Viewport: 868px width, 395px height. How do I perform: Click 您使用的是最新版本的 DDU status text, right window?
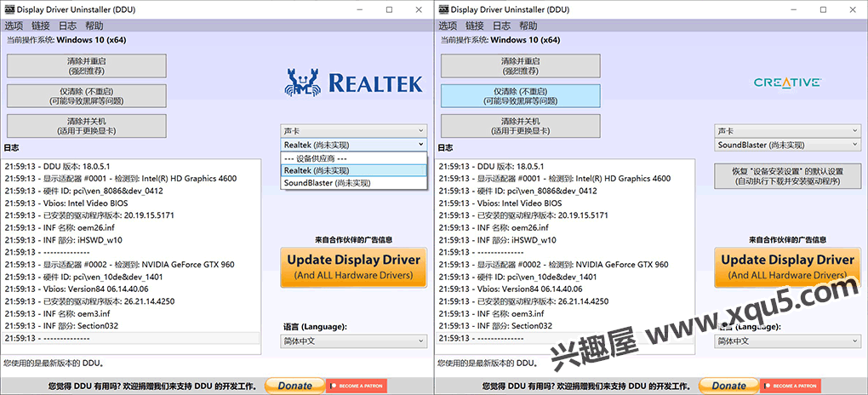488,364
